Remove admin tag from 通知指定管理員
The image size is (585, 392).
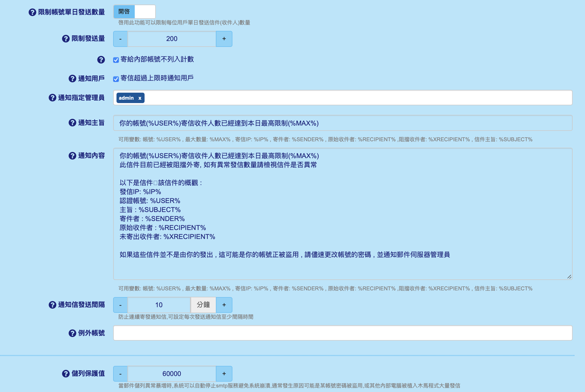[x=140, y=98]
